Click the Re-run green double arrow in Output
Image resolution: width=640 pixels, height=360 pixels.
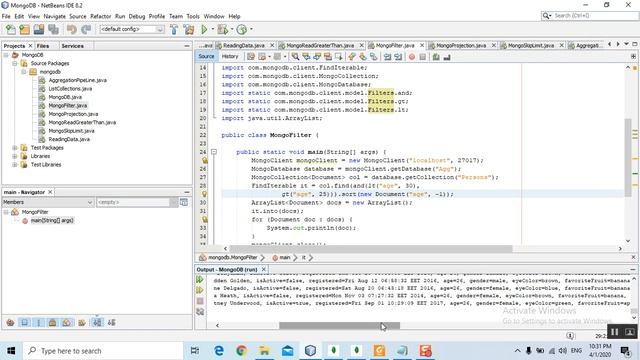point(200,280)
